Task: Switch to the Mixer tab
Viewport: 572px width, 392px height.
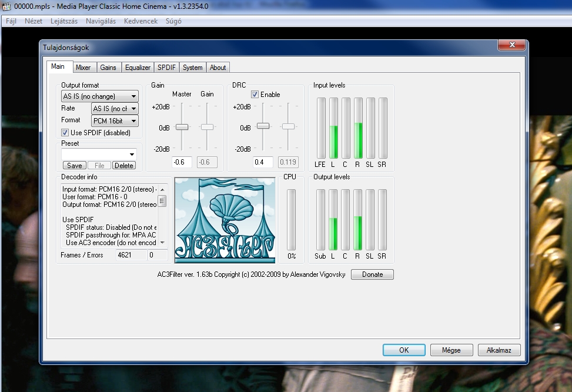Action: point(83,68)
